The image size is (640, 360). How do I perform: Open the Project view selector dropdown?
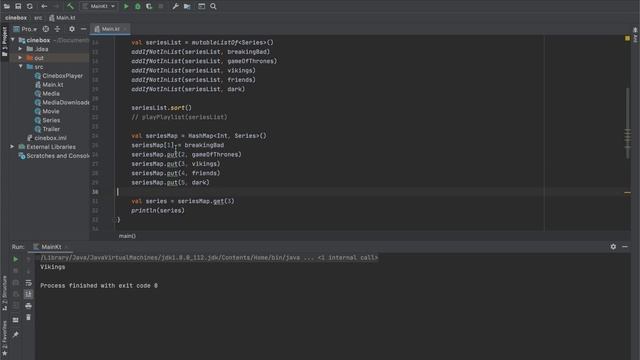pos(24,29)
